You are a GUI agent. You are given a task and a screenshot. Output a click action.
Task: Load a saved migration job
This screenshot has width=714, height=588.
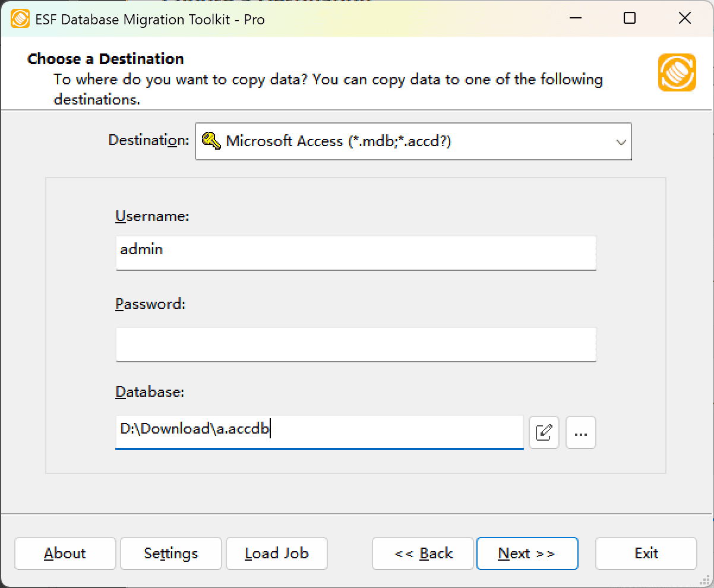point(276,553)
